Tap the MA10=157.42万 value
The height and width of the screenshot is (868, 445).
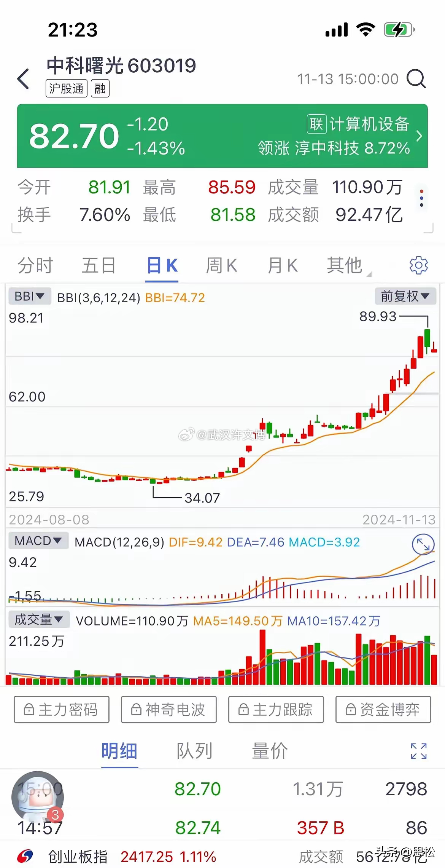334,621
